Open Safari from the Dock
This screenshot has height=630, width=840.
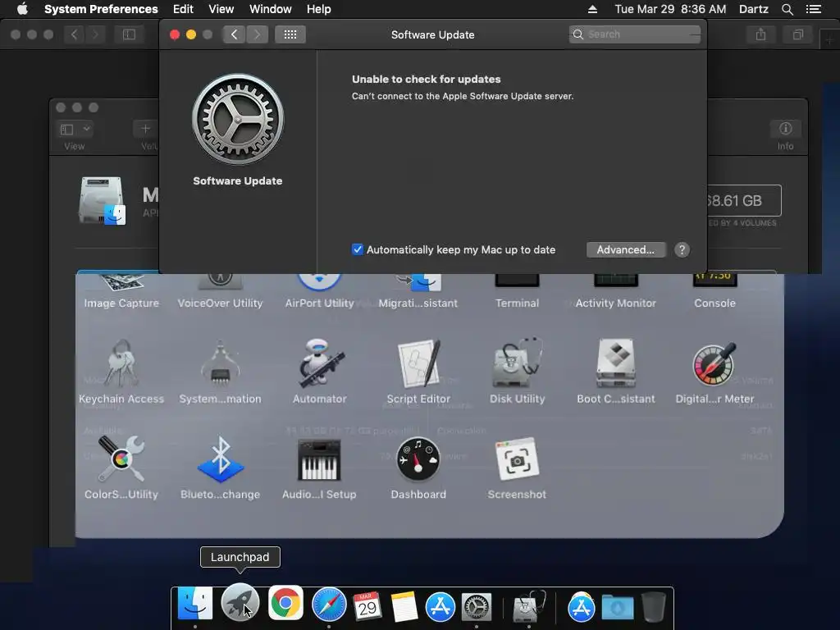coord(329,605)
